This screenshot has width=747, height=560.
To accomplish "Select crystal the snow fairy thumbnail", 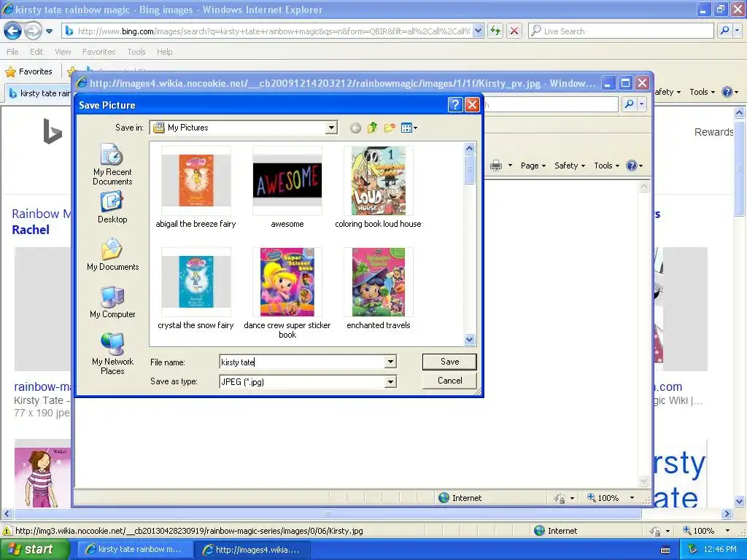I will [x=196, y=282].
